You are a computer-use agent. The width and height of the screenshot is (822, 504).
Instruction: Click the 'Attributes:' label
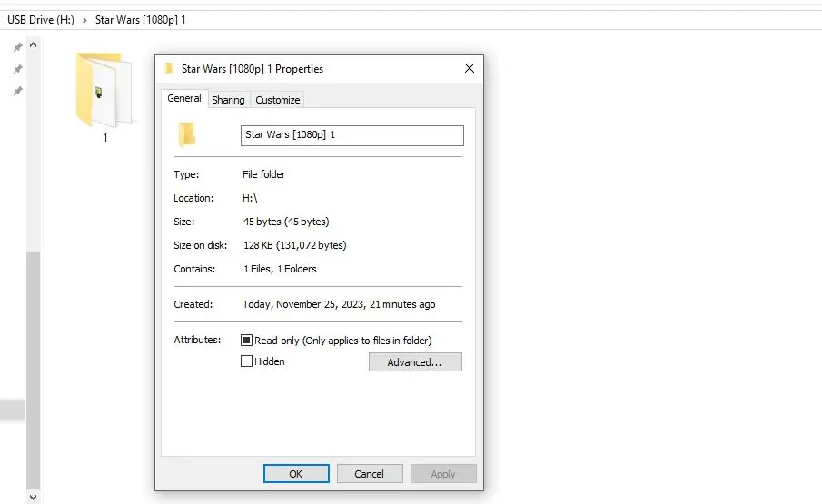[x=197, y=340]
